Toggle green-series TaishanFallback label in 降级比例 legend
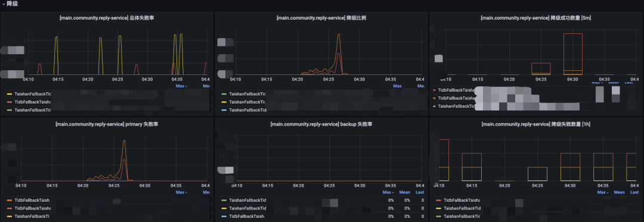644x222 pixels. click(x=247, y=94)
